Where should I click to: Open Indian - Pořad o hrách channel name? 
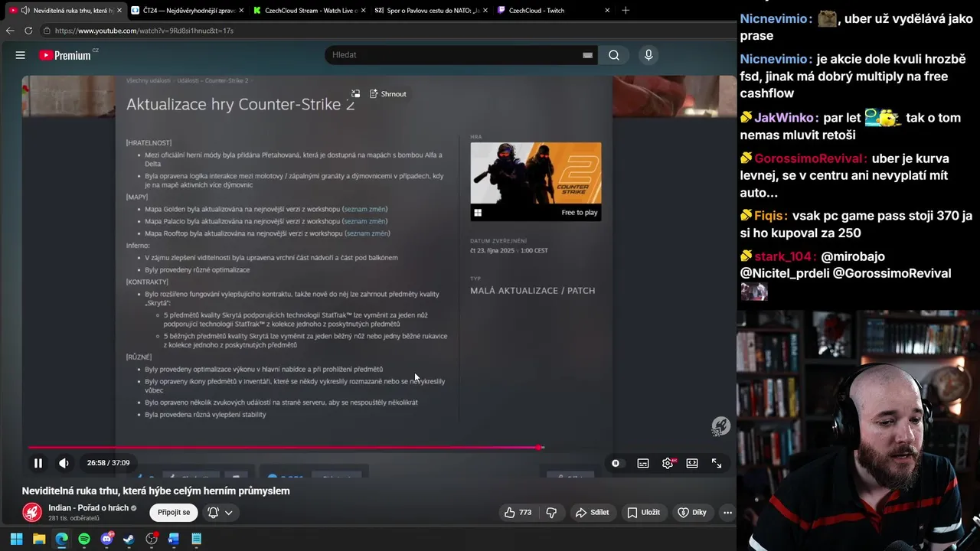87,508
